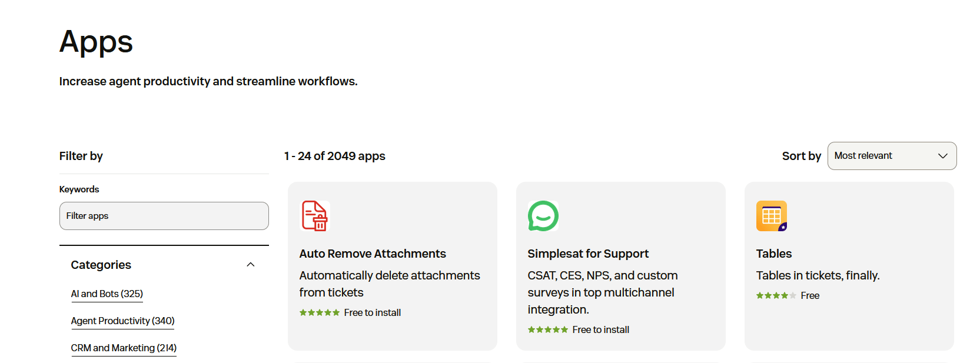This screenshot has width=980, height=363.
Task: Click the Free label on the Tables card
Action: pos(810,295)
